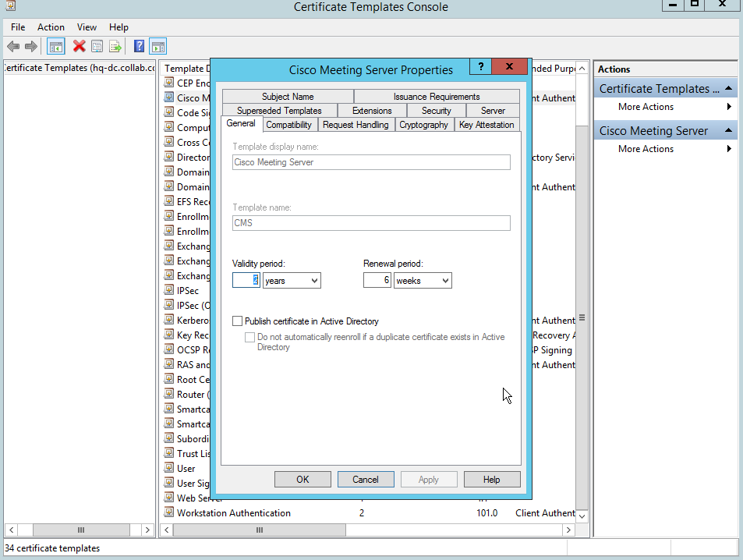Image resolution: width=743 pixels, height=560 pixels.
Task: Select the OCSP R template row icon
Action: click(x=168, y=349)
